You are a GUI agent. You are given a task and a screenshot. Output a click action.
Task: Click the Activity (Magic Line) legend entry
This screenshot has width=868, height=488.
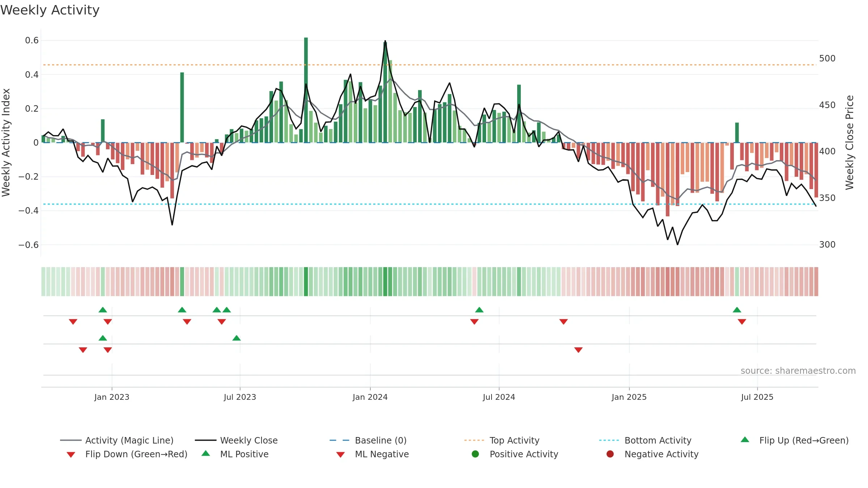tap(117, 440)
